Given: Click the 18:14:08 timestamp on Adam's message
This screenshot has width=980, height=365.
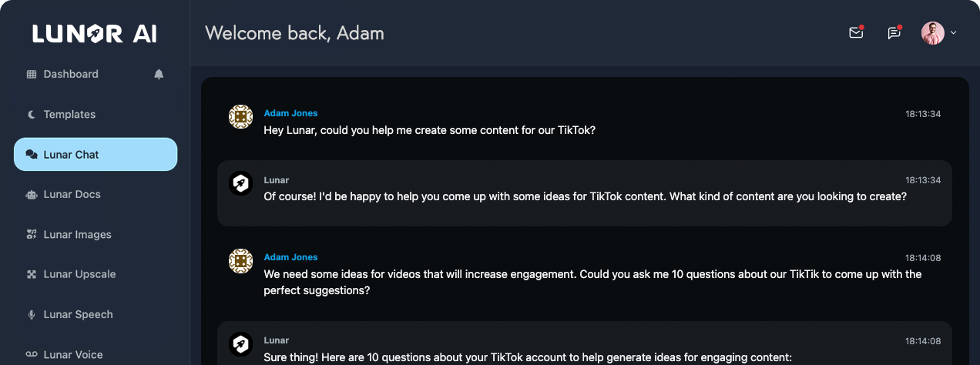Looking at the screenshot, I should point(923,258).
